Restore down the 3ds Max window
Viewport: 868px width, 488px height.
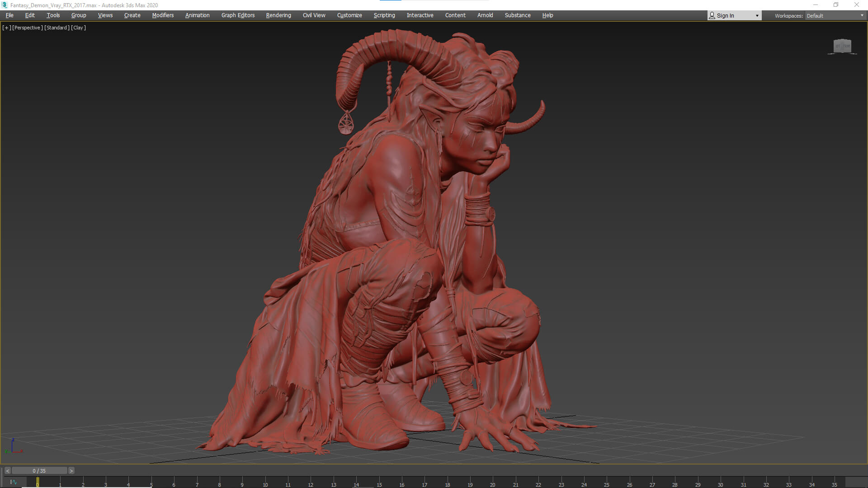click(836, 5)
